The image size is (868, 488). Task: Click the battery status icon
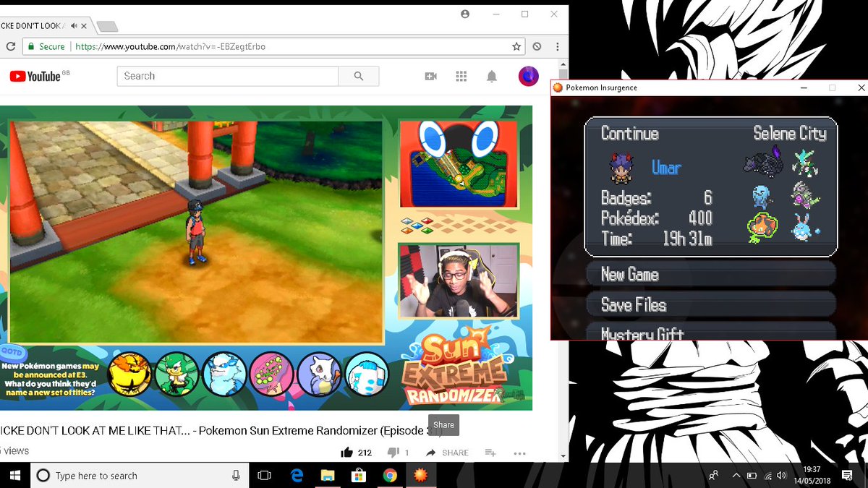[x=752, y=475]
